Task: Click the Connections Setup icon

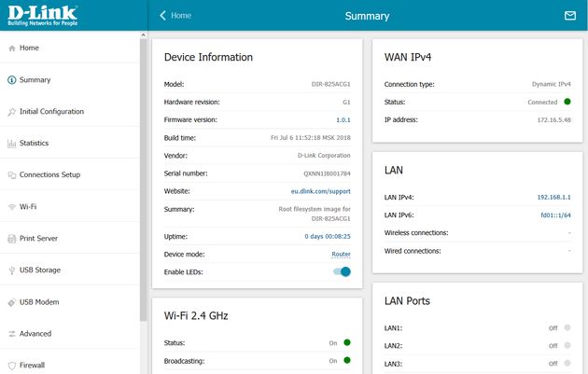Action: [x=12, y=175]
